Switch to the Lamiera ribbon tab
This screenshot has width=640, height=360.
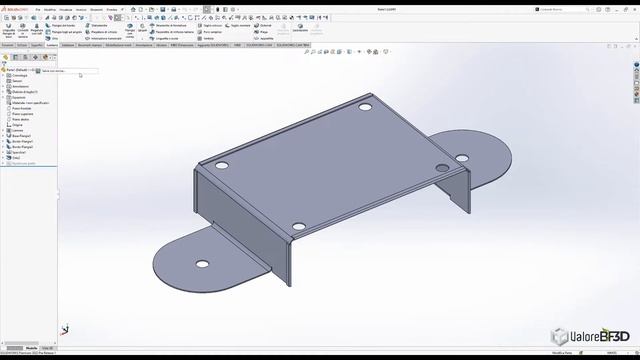[x=52, y=45]
